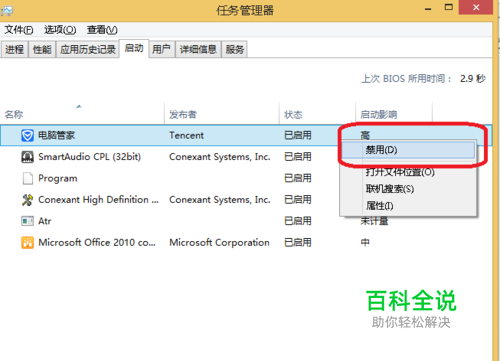Click the Microsoft Office 2010 orange icon

tap(27, 243)
